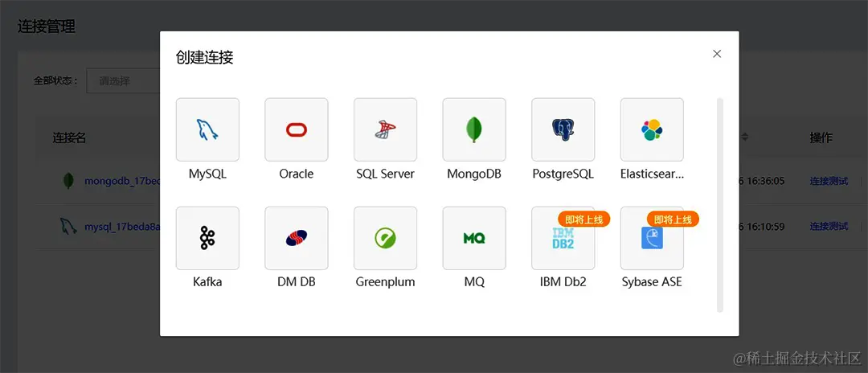Open the 全部状态 请选择 dropdown

(123, 81)
